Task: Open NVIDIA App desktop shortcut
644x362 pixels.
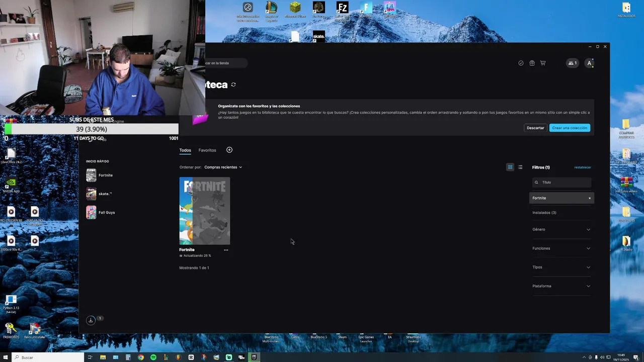Action: 11,185
